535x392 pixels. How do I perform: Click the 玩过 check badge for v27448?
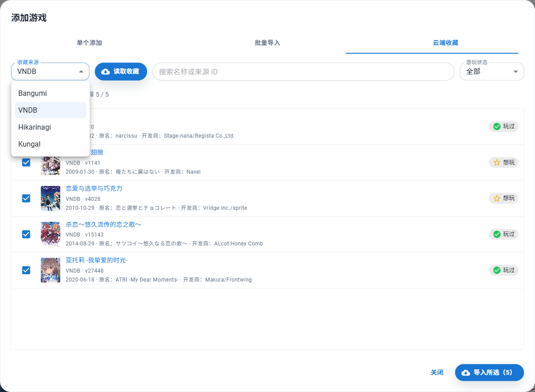point(503,270)
